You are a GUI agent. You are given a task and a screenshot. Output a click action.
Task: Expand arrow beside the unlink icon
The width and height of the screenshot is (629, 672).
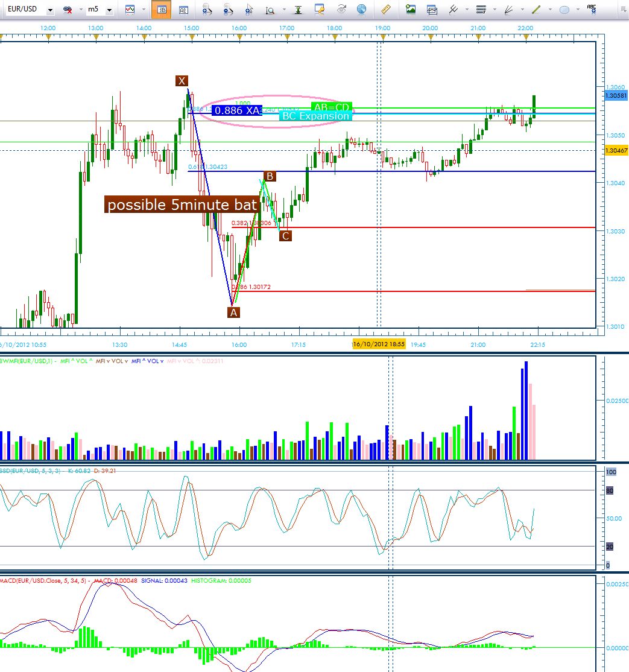[x=81, y=10]
